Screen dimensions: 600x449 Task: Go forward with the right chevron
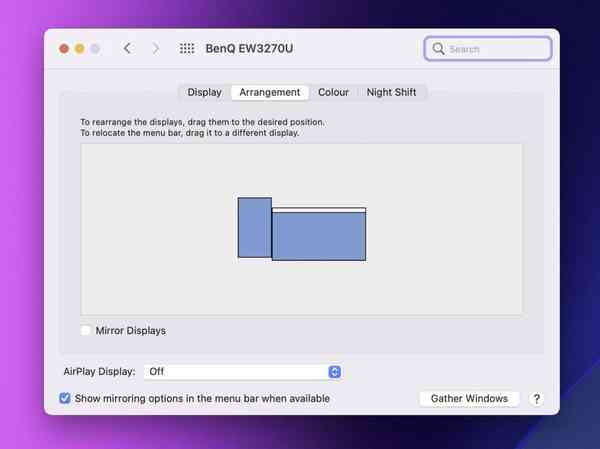[155, 49]
